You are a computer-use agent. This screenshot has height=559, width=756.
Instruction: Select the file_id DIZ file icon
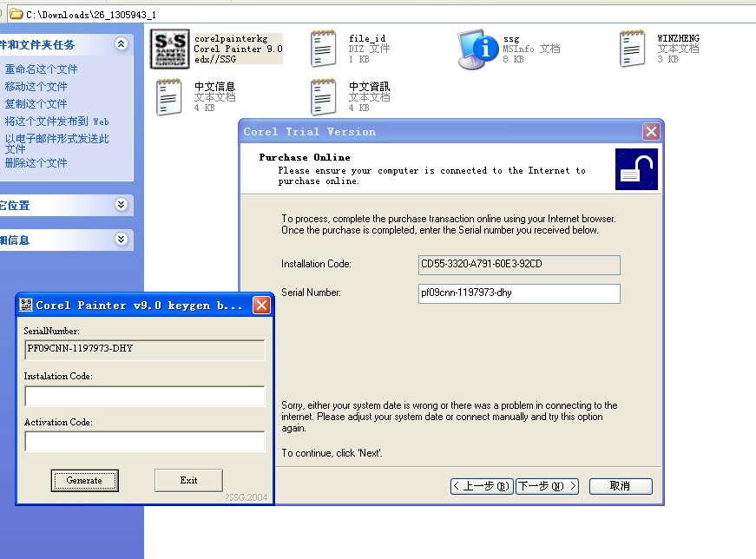pyautogui.click(x=323, y=49)
